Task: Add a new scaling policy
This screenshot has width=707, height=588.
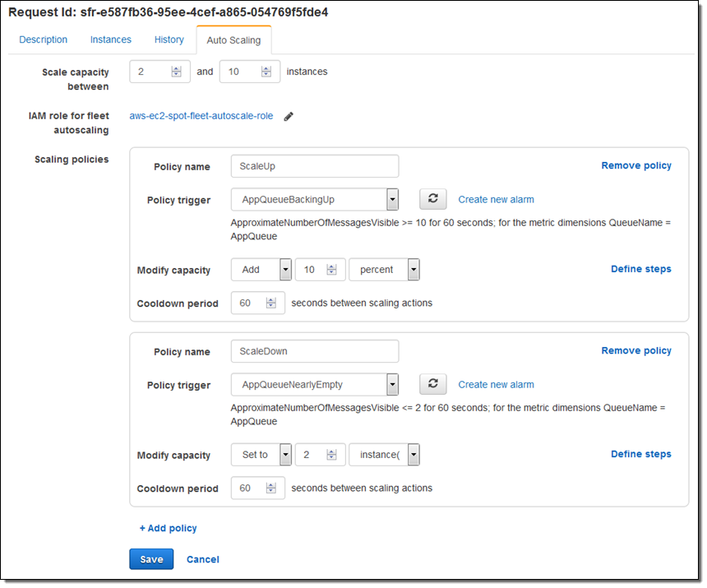Action: click(x=169, y=528)
